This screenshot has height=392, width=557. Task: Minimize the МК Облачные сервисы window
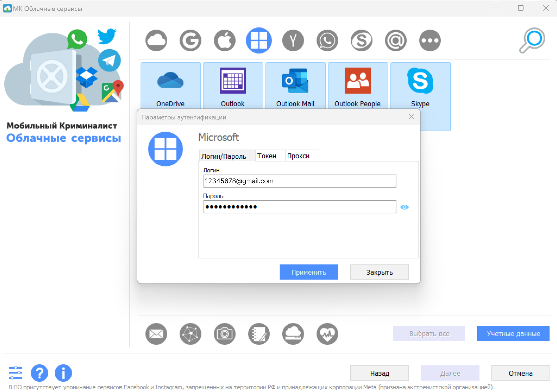point(496,8)
